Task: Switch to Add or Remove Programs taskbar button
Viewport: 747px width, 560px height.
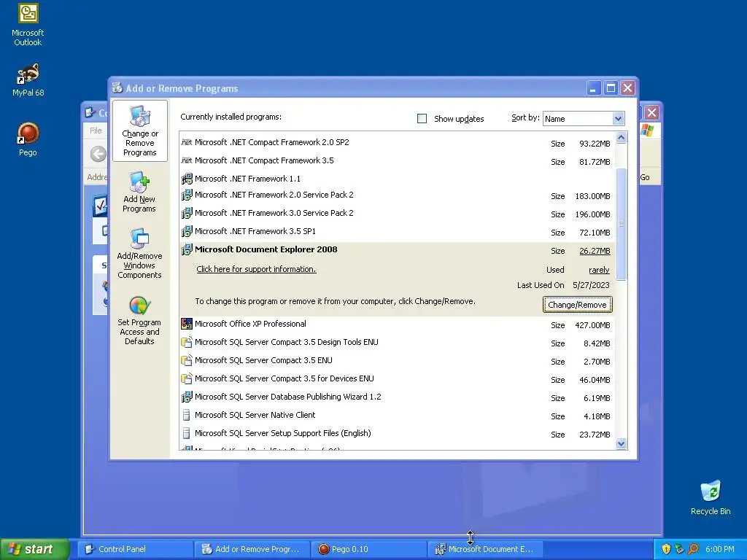Action: [x=252, y=549]
